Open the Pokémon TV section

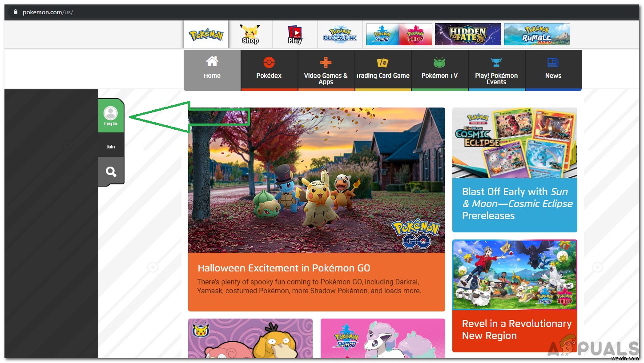(439, 69)
